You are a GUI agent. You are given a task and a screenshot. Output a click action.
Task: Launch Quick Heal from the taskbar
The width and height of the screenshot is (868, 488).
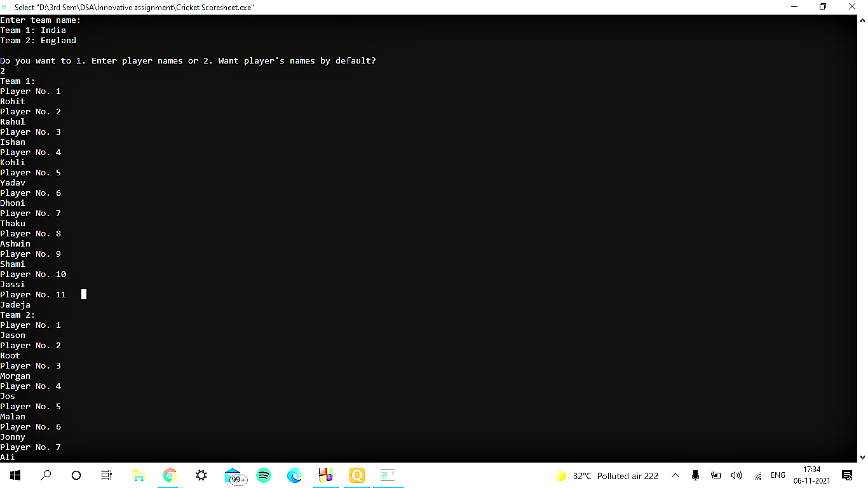coord(356,475)
